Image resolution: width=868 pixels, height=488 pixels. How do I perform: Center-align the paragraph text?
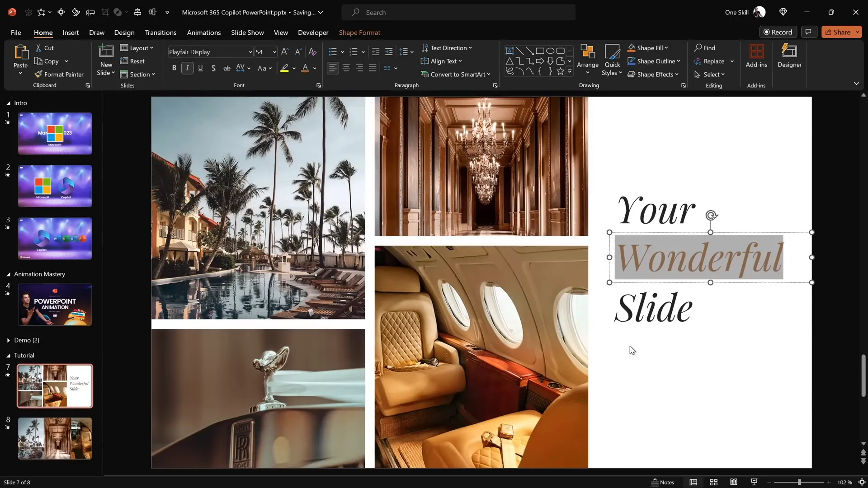click(x=346, y=68)
